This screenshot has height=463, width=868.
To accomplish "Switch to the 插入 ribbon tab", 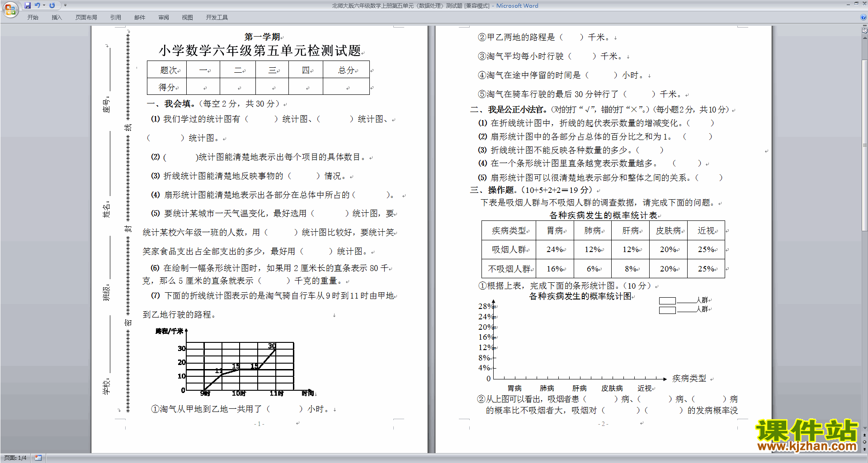I will pyautogui.click(x=57, y=17).
